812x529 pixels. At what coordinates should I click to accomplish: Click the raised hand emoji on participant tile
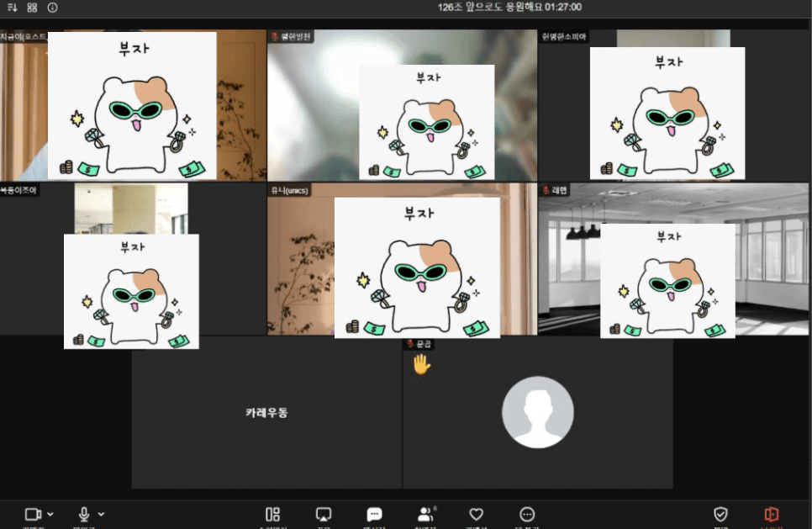point(421,364)
